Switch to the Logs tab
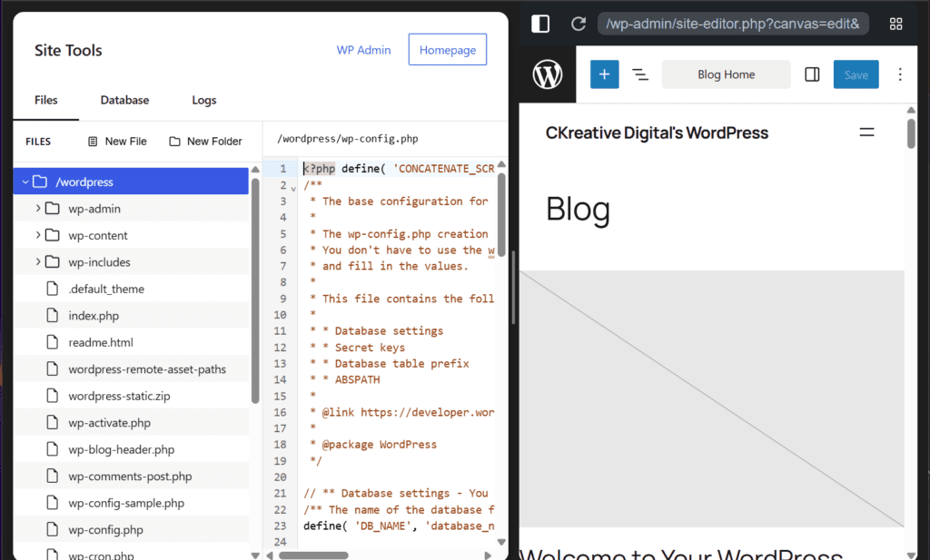Screen dimensions: 930x560 (203, 100)
